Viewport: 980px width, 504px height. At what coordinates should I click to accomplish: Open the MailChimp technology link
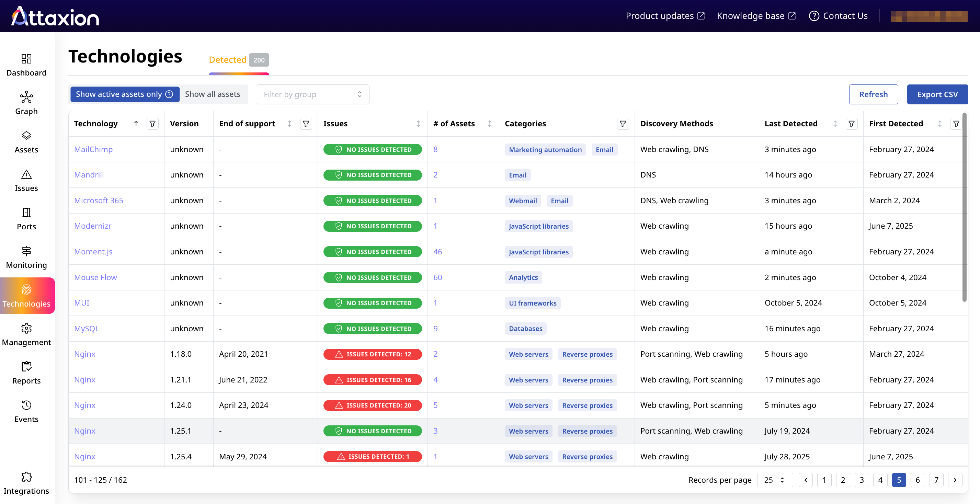click(x=93, y=149)
